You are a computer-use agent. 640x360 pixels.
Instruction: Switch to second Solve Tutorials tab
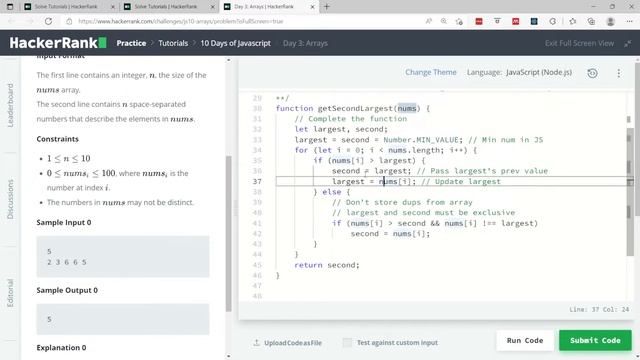click(x=169, y=7)
